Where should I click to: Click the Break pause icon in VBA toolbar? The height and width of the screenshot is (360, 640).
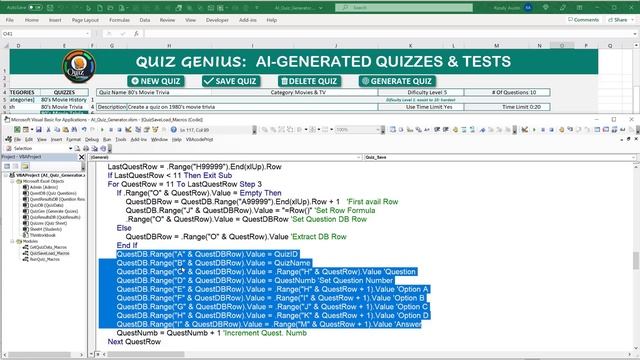click(111, 130)
